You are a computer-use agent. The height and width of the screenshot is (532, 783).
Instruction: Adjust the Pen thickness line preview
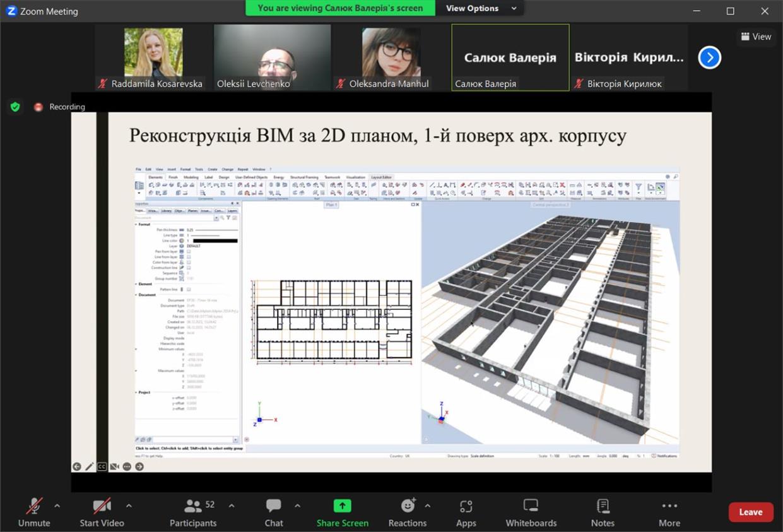pos(215,230)
